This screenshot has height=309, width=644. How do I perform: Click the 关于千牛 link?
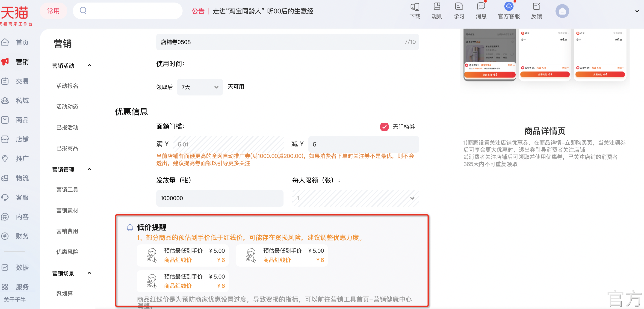pos(15,300)
